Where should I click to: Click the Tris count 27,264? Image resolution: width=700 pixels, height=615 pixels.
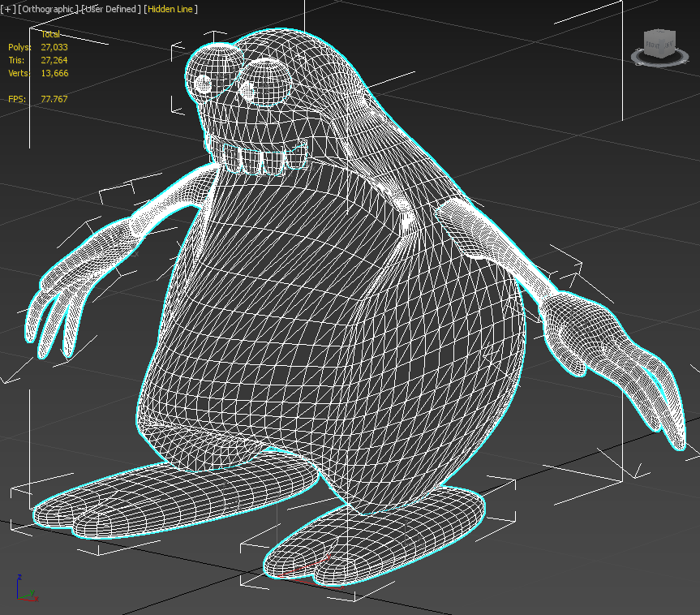pyautogui.click(x=54, y=60)
